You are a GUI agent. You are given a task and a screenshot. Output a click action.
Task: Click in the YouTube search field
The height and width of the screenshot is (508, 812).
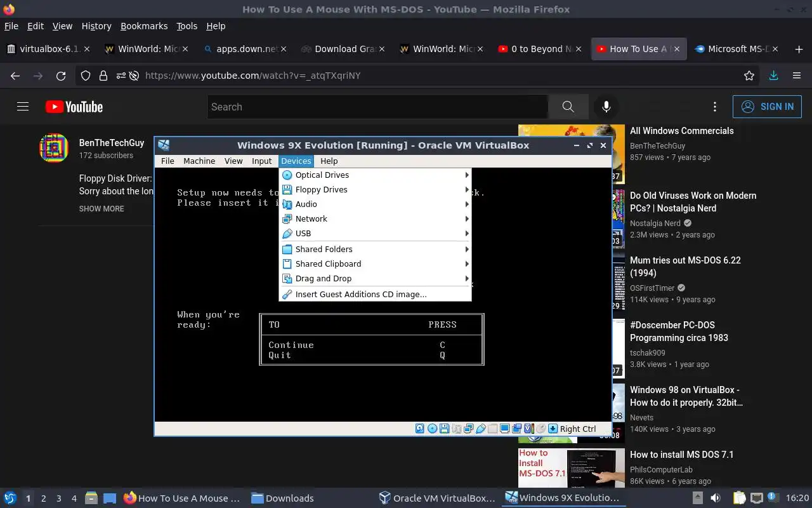coord(377,107)
